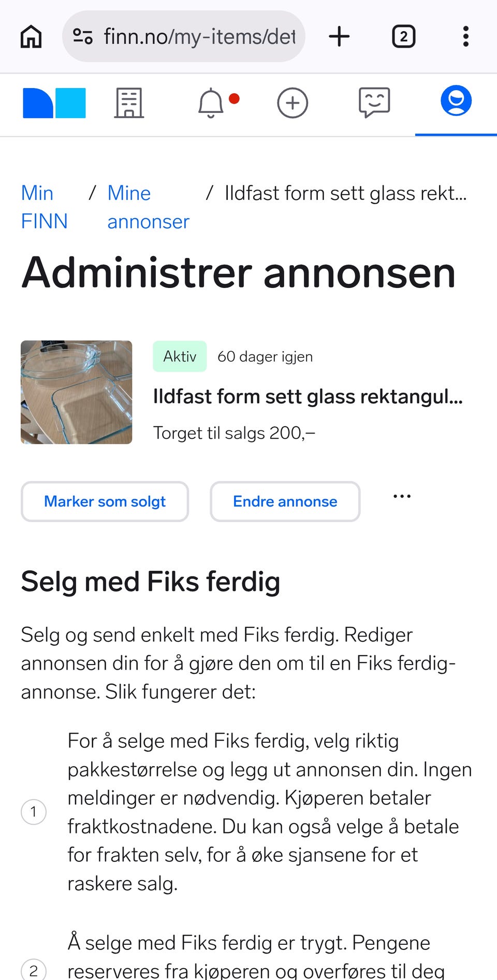The width and height of the screenshot is (497, 980).
Task: Tap the FINN logo
Action: coord(54,103)
